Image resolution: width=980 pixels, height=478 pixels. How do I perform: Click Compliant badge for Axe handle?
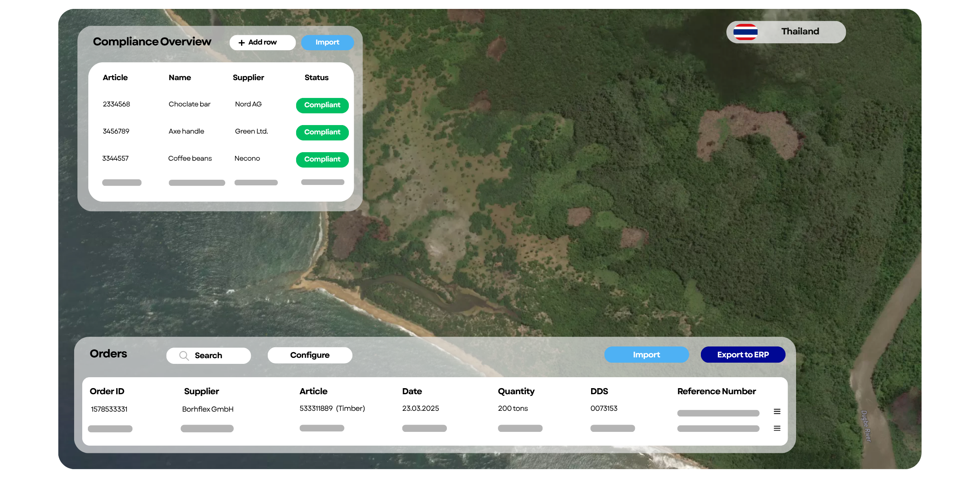point(322,132)
